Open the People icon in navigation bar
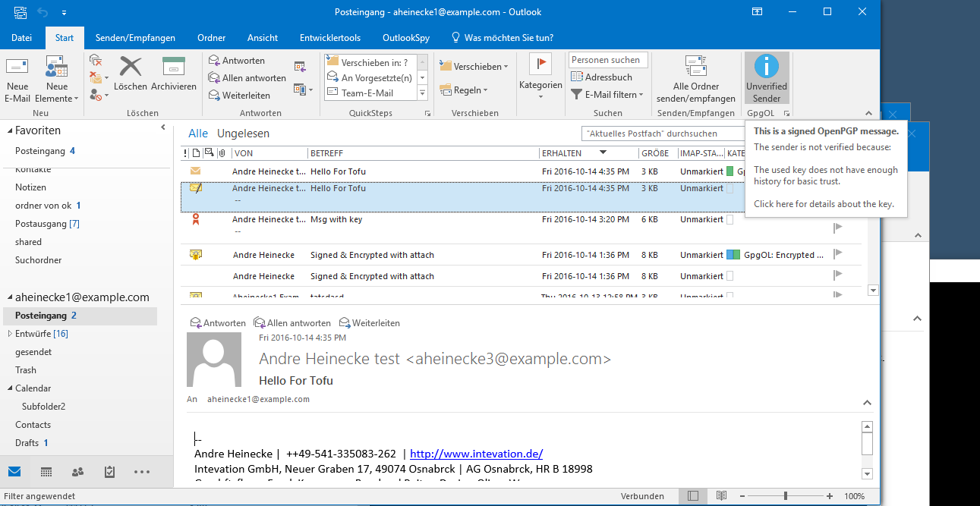The width and height of the screenshot is (980, 506). click(77, 472)
